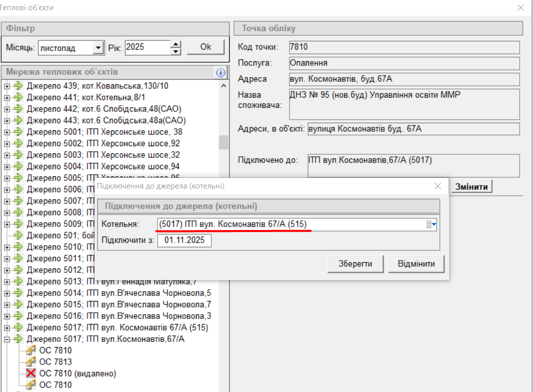
Task: Increase the year with up arrow
Action: point(176,44)
